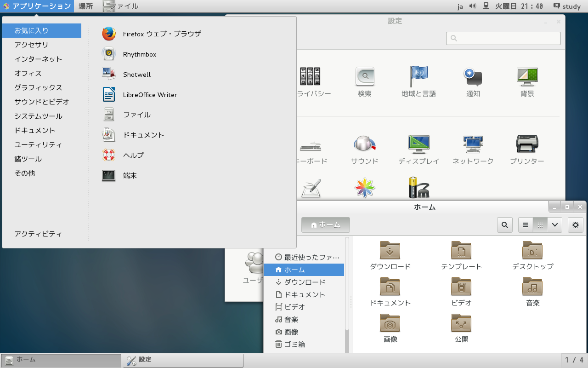Launch Firefox web browser from favorites
The image size is (588, 368).
(x=151, y=34)
